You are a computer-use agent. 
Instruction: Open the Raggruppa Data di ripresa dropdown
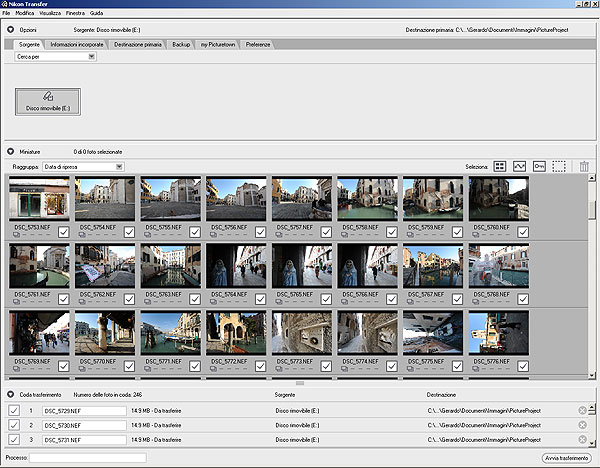[83, 167]
